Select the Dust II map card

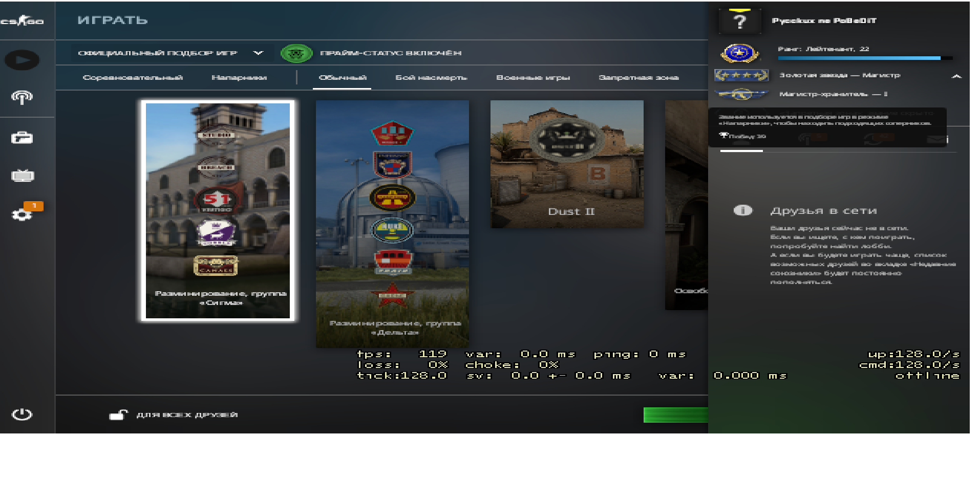[x=567, y=164]
